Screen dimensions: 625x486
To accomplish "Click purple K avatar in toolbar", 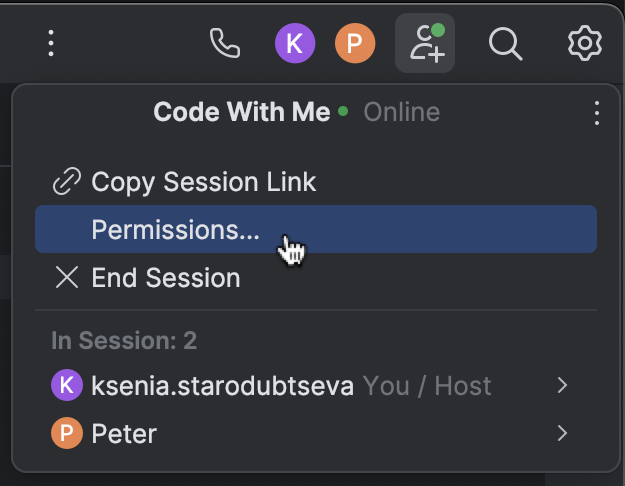I will coord(295,43).
